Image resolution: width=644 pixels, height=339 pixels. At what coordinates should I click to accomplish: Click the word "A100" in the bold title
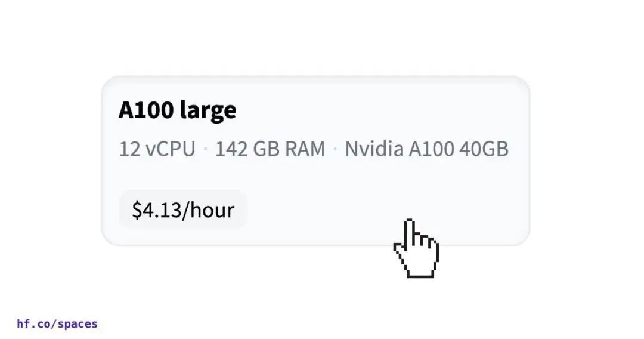point(147,110)
